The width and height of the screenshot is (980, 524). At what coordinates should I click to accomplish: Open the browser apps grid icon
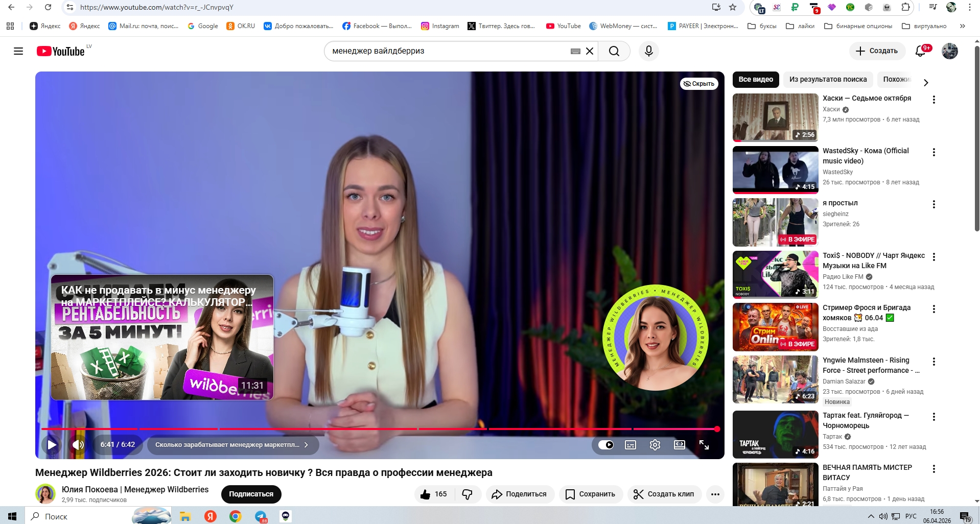(x=10, y=26)
